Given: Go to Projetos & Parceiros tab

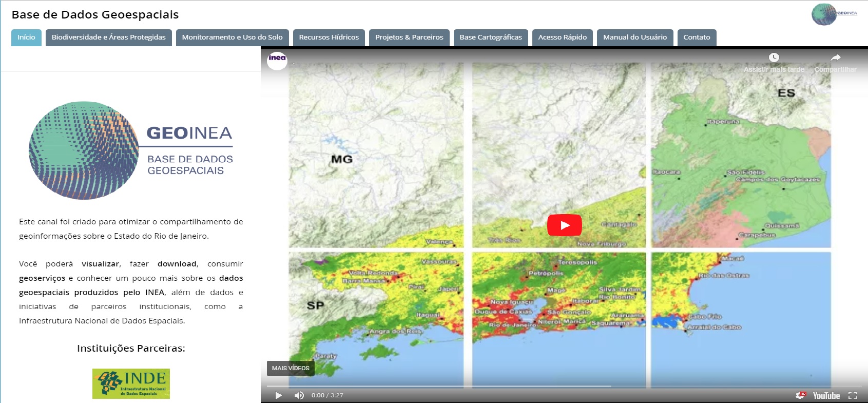Looking at the screenshot, I should pyautogui.click(x=409, y=37).
